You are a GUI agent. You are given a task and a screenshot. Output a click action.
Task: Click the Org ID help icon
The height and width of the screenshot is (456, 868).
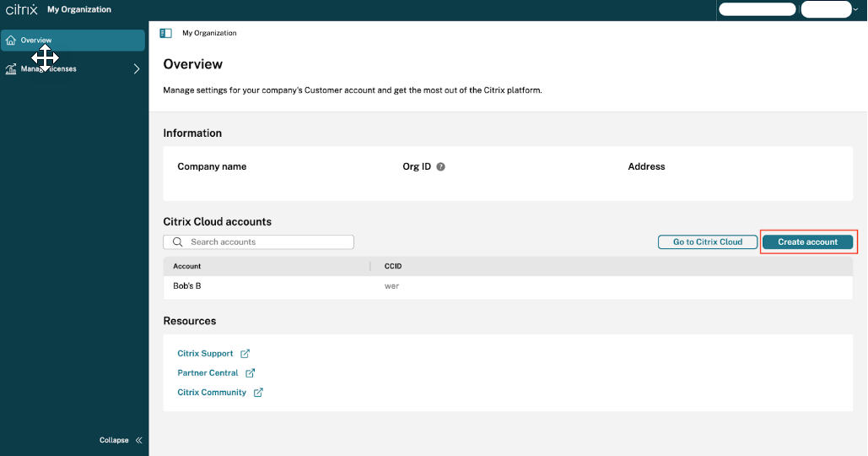(x=441, y=167)
